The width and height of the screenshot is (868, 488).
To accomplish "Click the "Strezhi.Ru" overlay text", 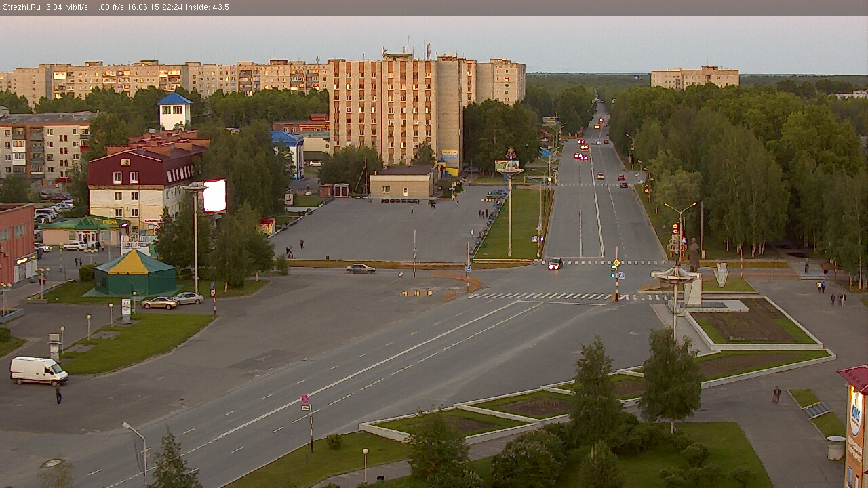I will click(21, 7).
